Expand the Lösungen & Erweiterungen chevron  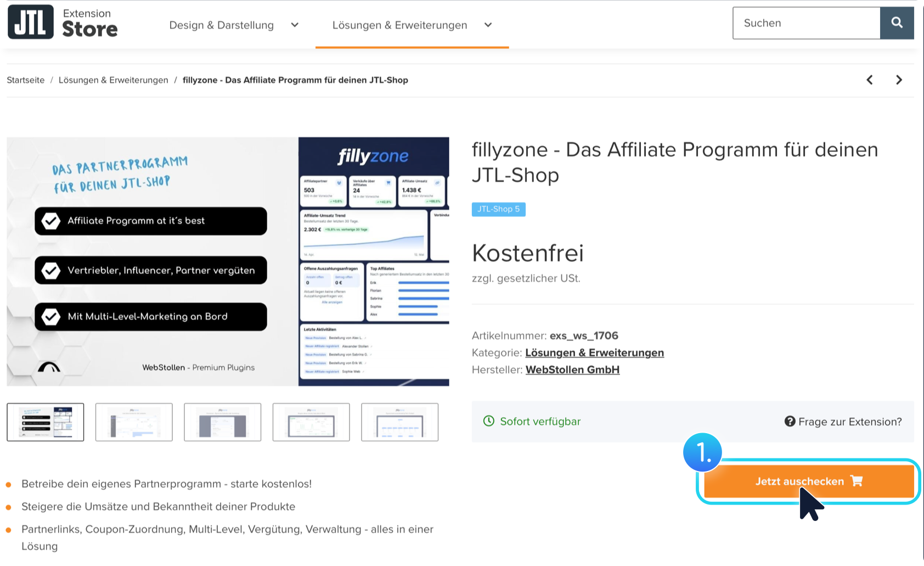pyautogui.click(x=488, y=25)
